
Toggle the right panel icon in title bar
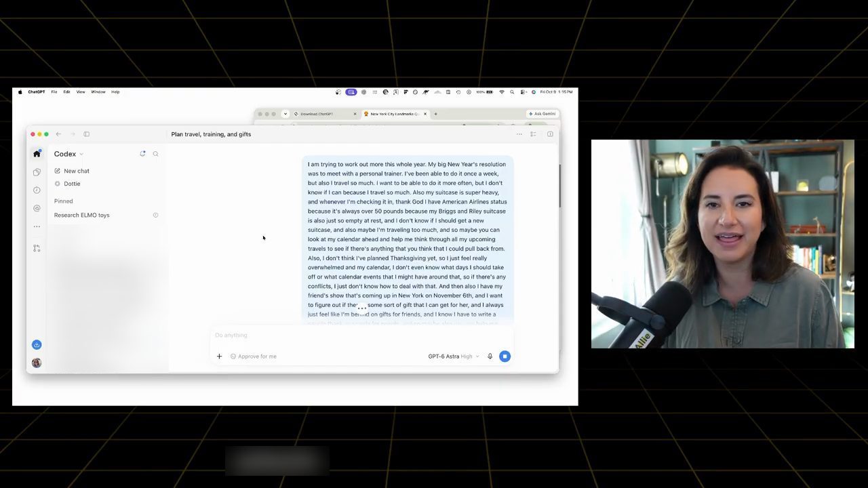click(x=550, y=134)
